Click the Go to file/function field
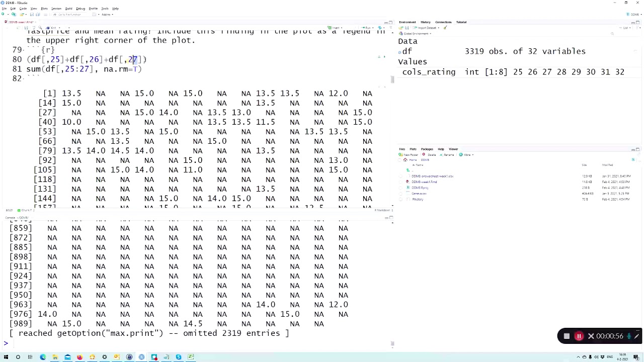The width and height of the screenshot is (644, 362). pos(69,15)
